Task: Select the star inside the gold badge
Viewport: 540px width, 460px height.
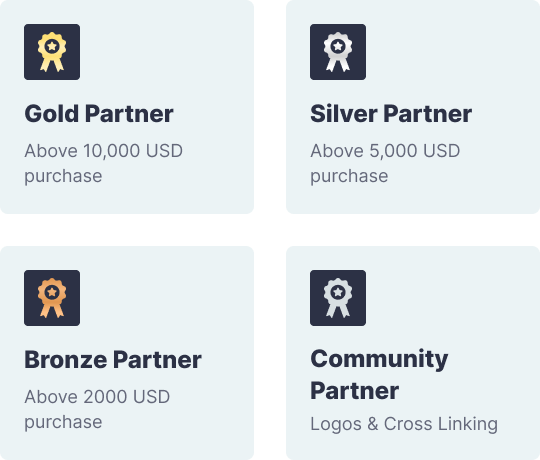Action: pyautogui.click(x=52, y=46)
